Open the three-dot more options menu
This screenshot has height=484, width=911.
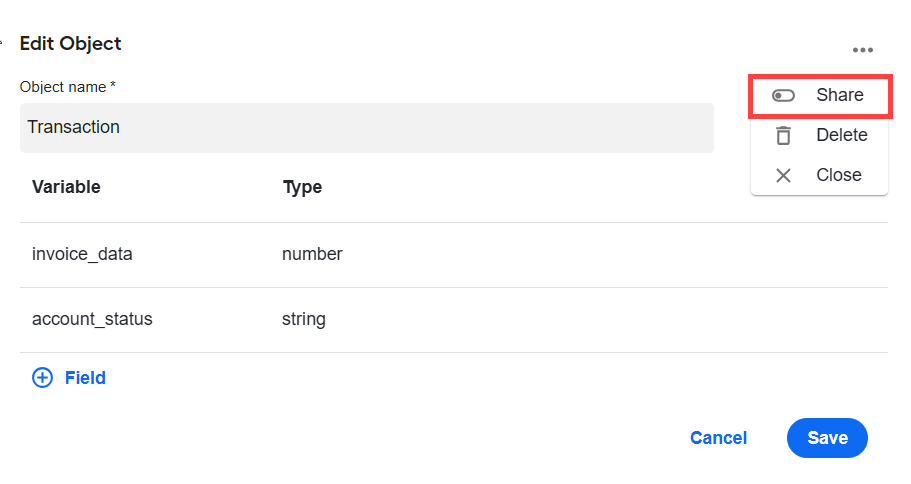click(x=863, y=50)
